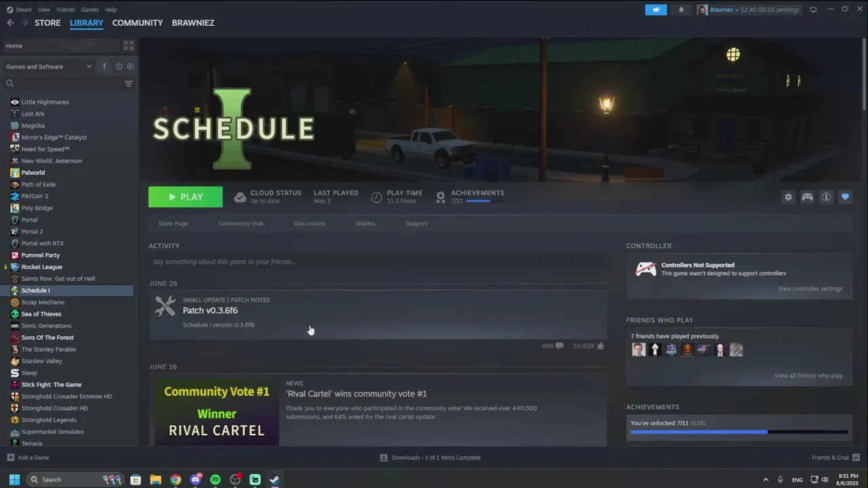This screenshot has height=488, width=868.
Task: Click the controller layout icon
Action: click(x=807, y=197)
